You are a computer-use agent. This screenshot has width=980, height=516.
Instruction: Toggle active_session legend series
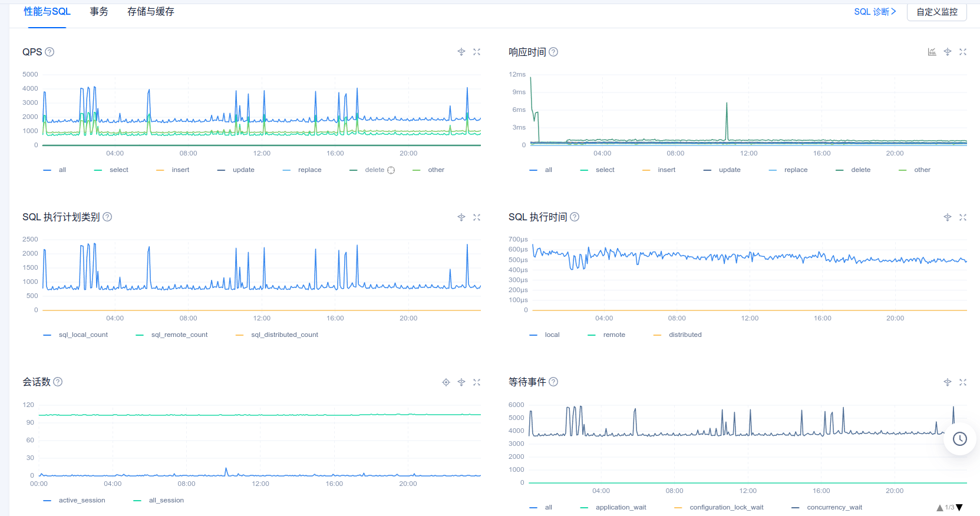(74, 500)
